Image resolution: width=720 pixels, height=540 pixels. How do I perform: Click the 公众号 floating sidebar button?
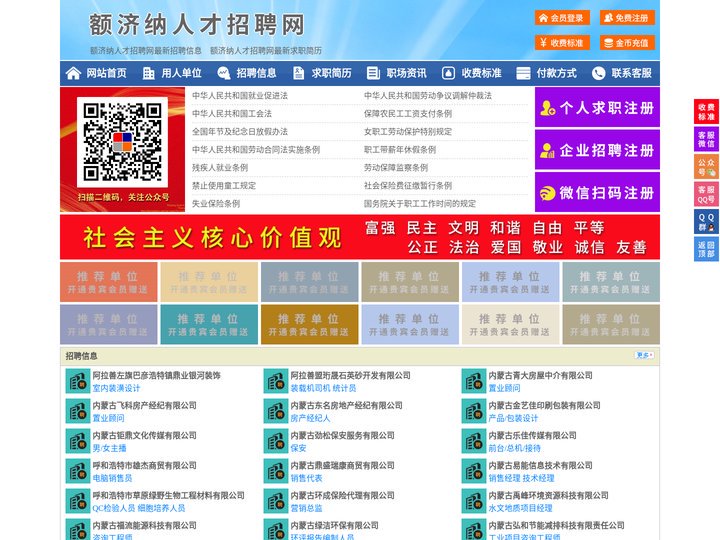click(x=706, y=167)
